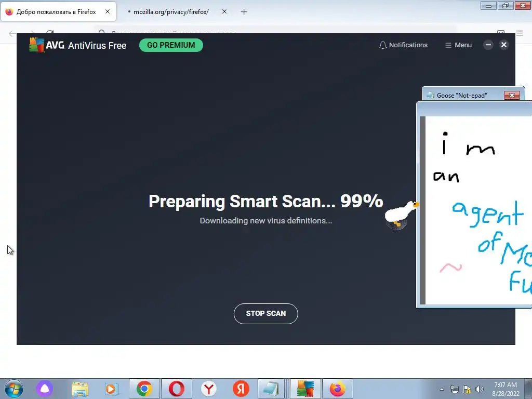Open the Action Center flag icon
Image resolution: width=532 pixels, height=399 pixels.
pyautogui.click(x=467, y=389)
